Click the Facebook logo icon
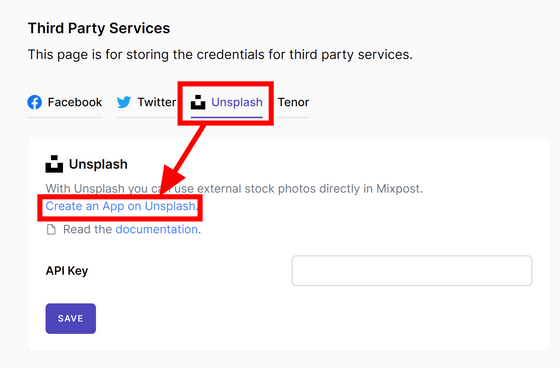This screenshot has width=560, height=368. click(x=35, y=102)
